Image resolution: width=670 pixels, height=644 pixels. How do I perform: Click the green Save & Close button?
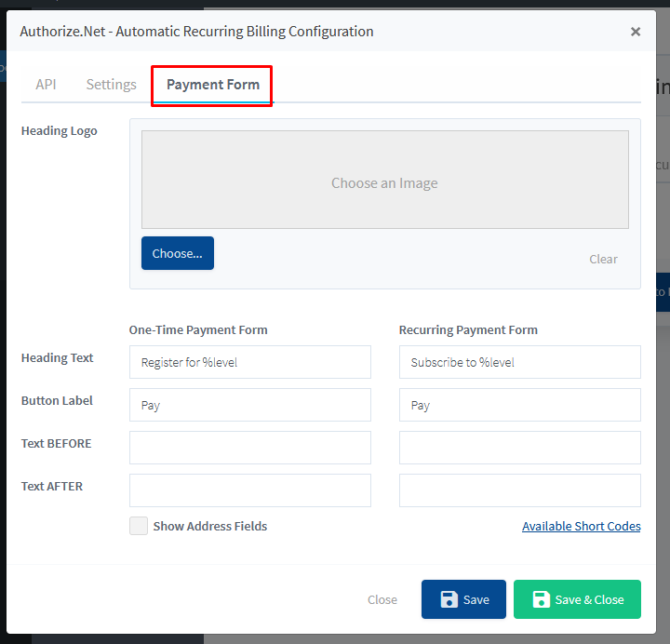[x=577, y=599]
